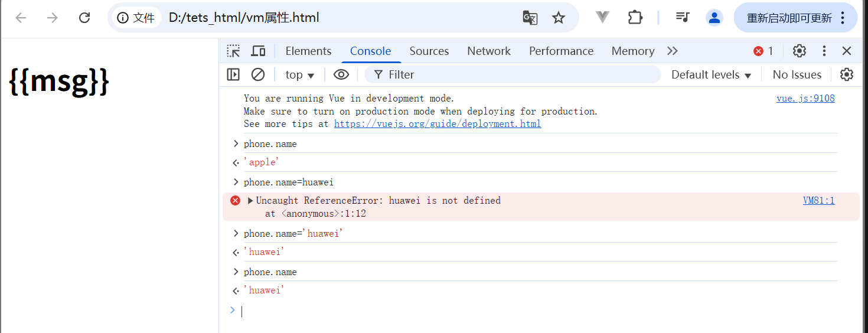The width and height of the screenshot is (868, 333).
Task: Open DevTools main settings gear
Action: 800,51
